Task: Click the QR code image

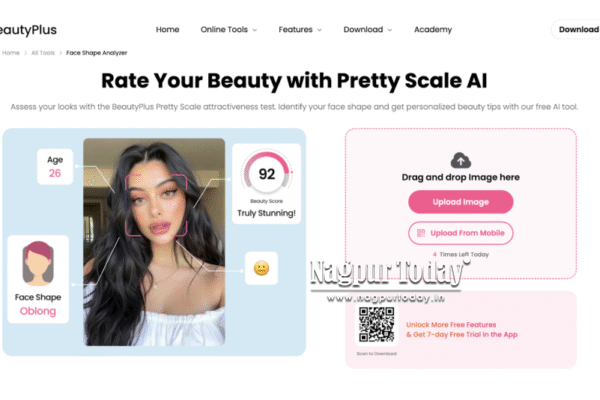Action: [377, 325]
